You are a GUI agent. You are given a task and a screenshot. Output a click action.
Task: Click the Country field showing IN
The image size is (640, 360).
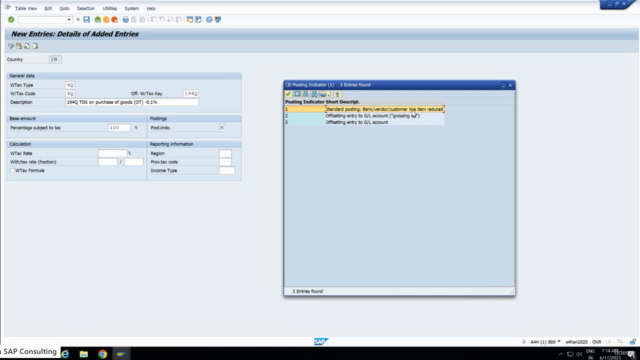coord(55,60)
